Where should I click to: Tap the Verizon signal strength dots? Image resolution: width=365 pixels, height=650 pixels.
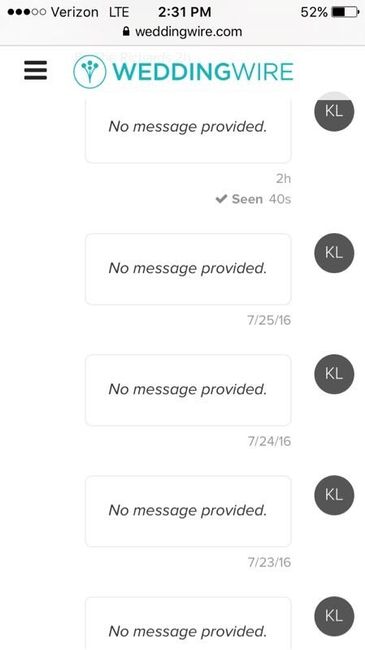27,12
